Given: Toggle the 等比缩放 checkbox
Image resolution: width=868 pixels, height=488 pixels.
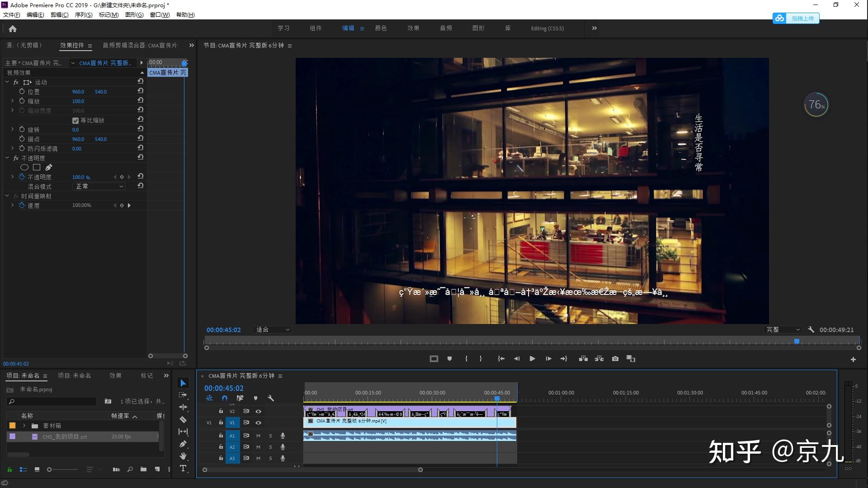Looking at the screenshot, I should point(75,120).
